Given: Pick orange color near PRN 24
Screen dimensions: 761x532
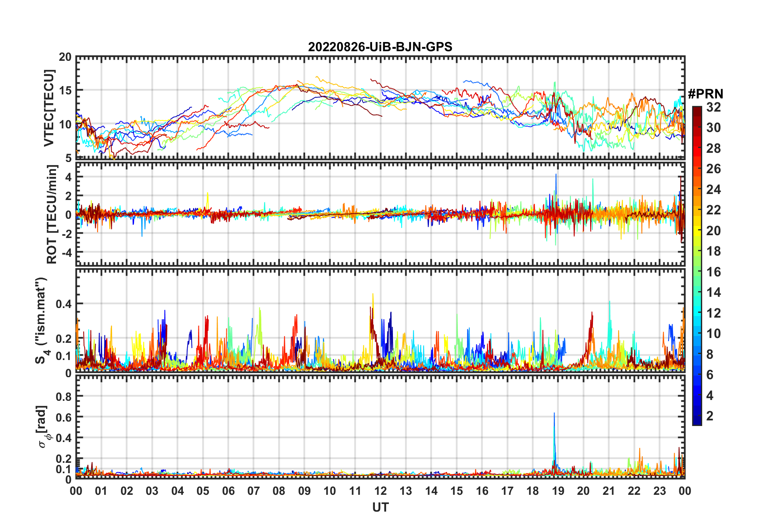Looking at the screenshot, I should 697,189.
